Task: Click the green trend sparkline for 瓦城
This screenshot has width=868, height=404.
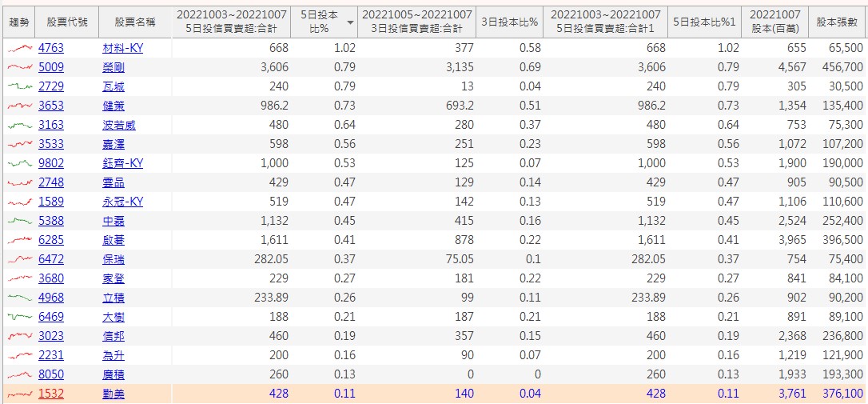Action: [x=19, y=86]
